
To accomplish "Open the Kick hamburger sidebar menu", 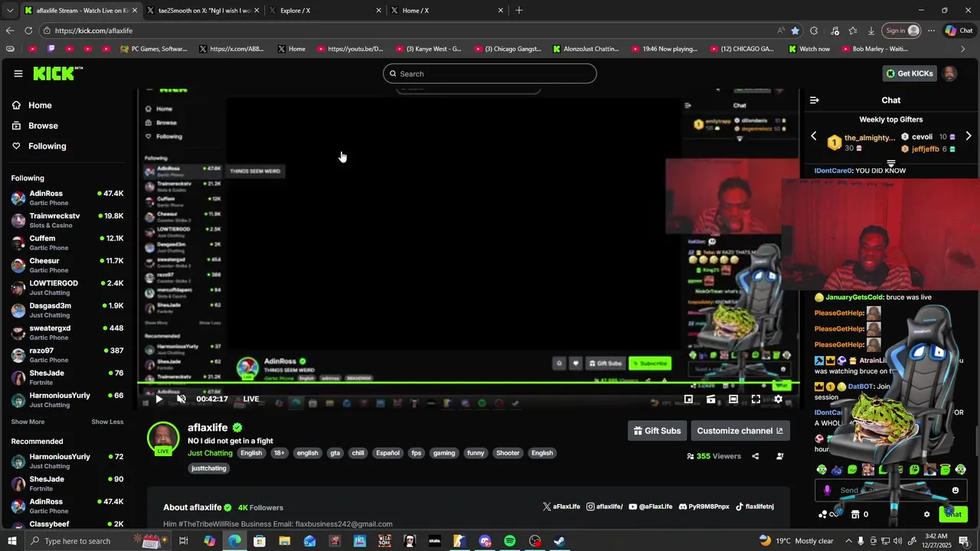I will [18, 73].
